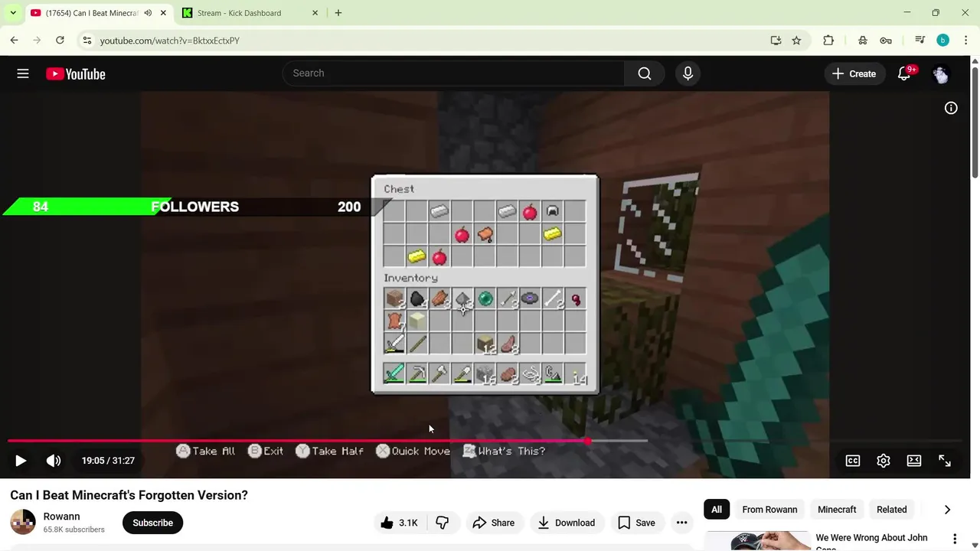Play the paused video

point(21,461)
